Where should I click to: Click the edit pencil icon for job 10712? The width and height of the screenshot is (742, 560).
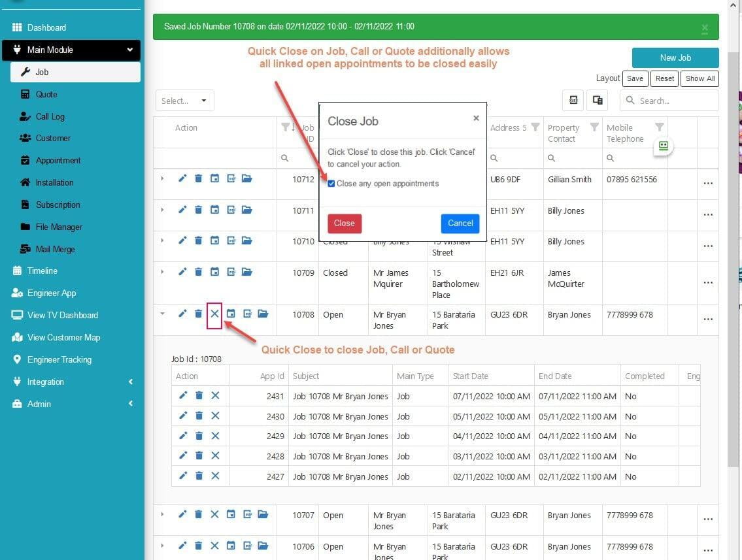click(182, 178)
